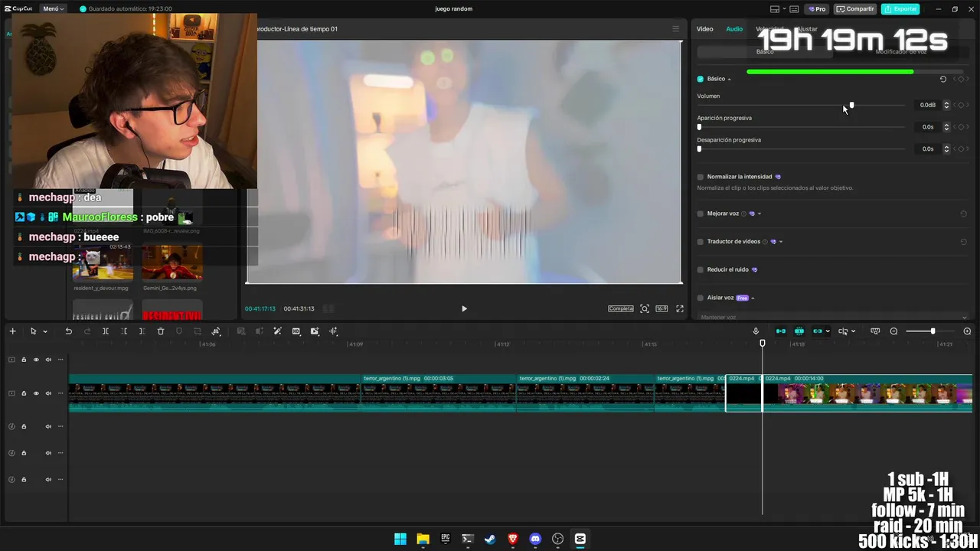Click the Compartir button

coord(855,9)
